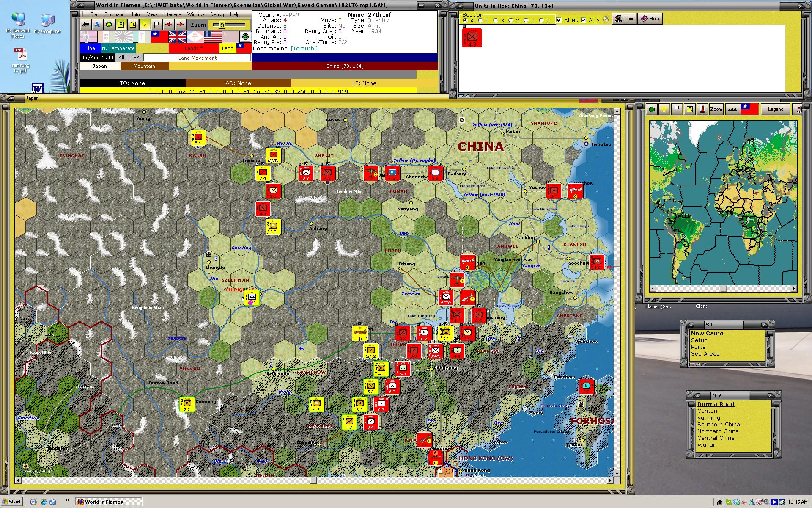Select the All section radio button

point(465,20)
